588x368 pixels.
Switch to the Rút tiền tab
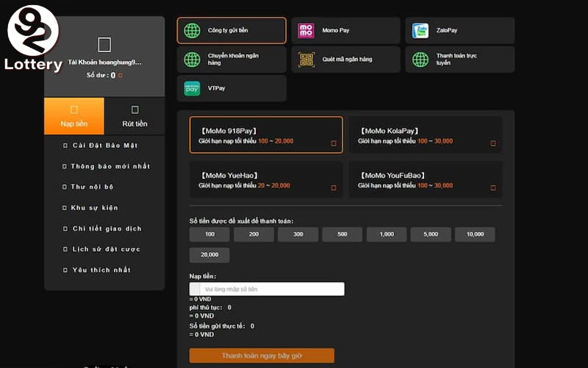(x=135, y=116)
